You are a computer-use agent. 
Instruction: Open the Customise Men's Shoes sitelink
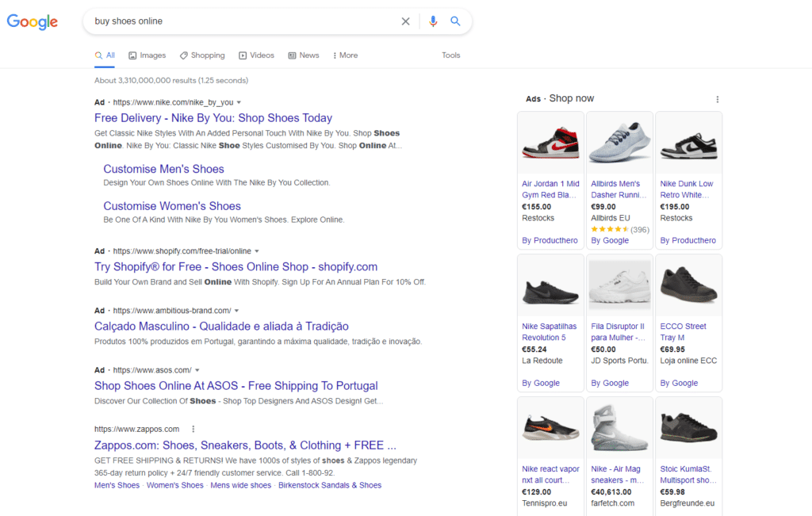(163, 169)
